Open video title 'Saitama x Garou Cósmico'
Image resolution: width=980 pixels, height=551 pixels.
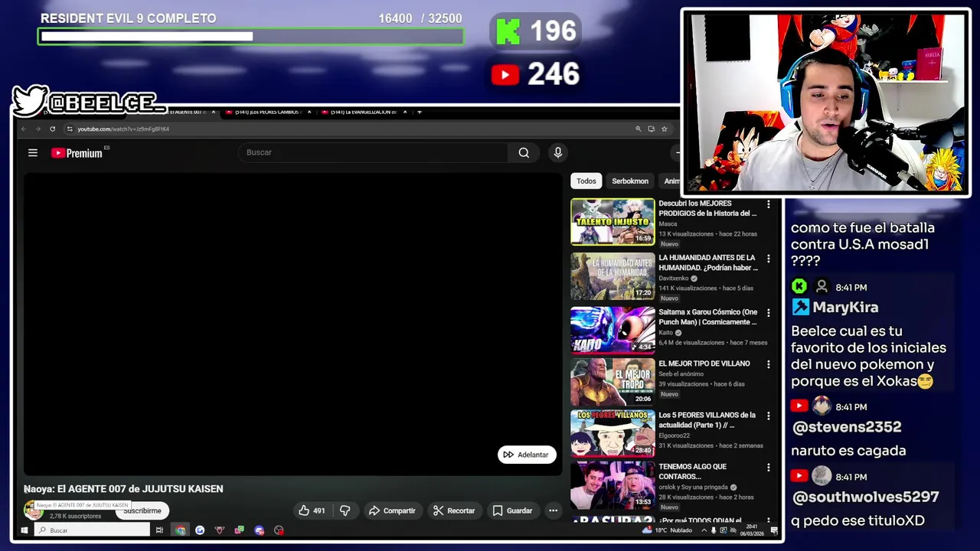click(x=708, y=317)
